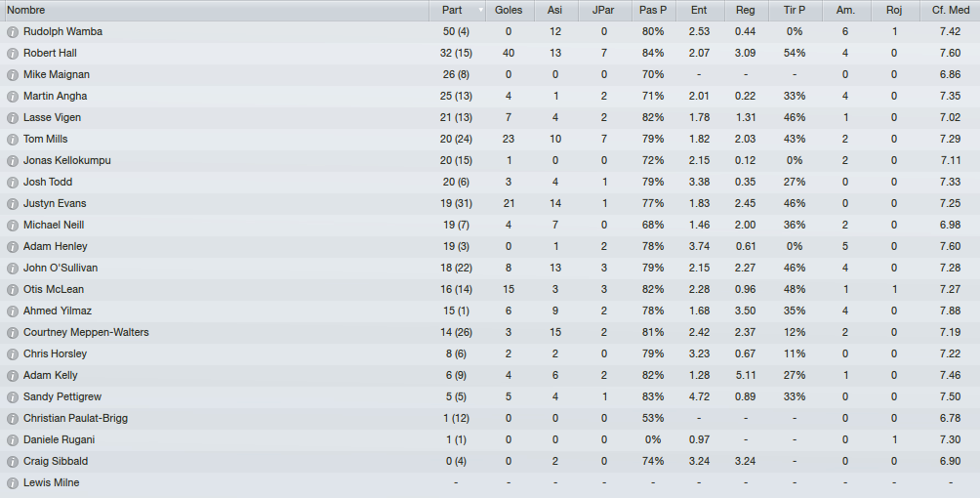Open info icon beside Rudolph Wamba
The image size is (980, 498).
[12, 32]
